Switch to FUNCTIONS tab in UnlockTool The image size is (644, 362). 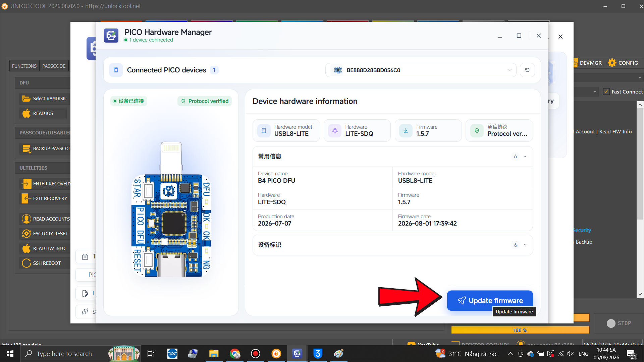[x=24, y=66]
